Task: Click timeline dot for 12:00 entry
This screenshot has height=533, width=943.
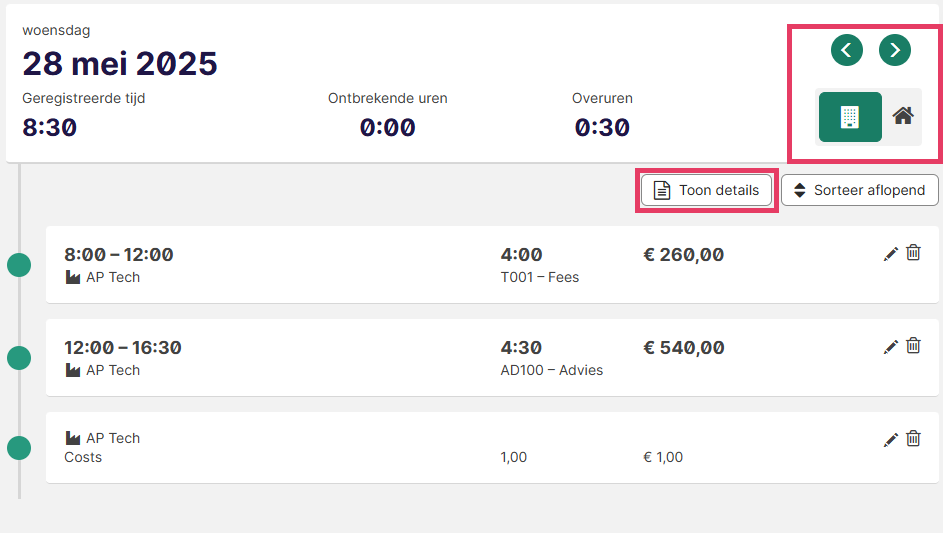Action: 19,358
